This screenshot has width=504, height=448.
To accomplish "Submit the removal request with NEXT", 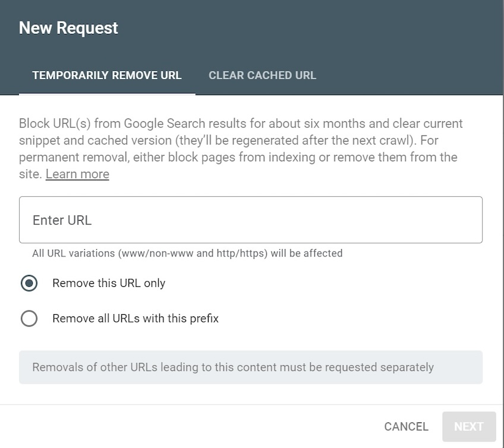I will point(469,427).
